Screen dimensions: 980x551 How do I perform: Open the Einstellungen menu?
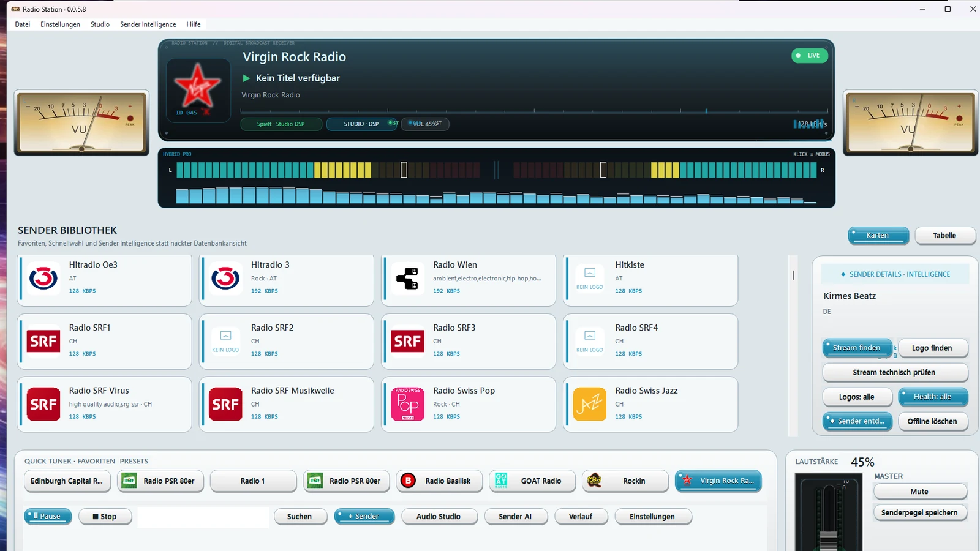(x=60, y=24)
